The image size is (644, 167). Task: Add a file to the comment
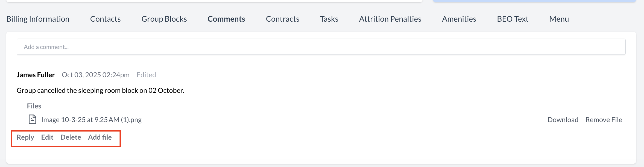[100, 137]
